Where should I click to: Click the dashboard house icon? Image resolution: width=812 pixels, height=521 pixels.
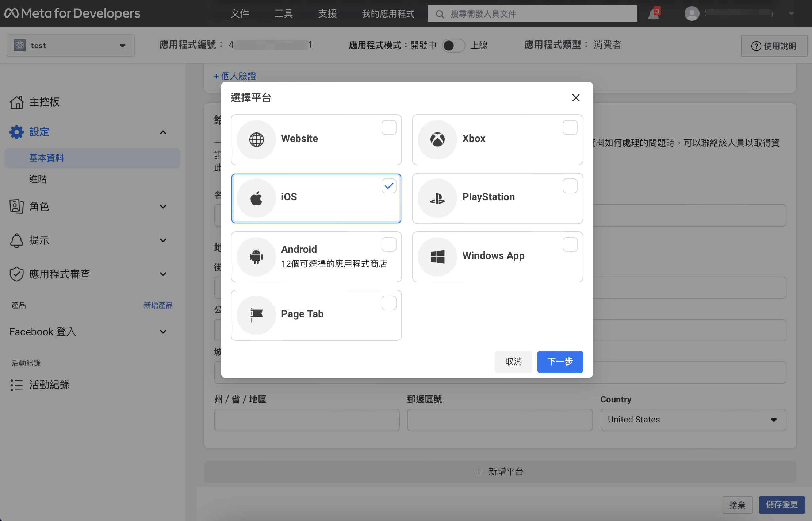[17, 102]
